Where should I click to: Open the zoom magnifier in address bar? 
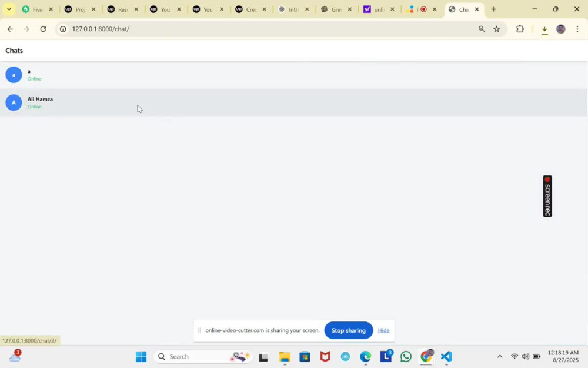point(482,29)
